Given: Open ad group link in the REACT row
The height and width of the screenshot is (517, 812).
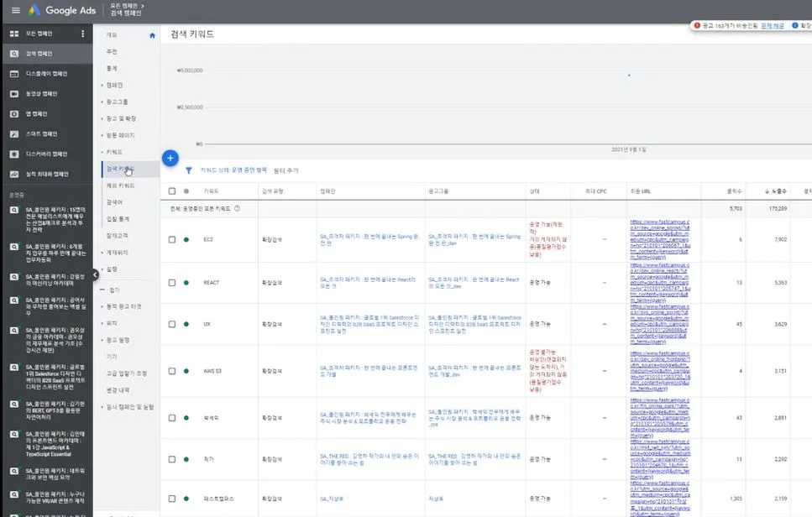Looking at the screenshot, I should pos(474,283).
